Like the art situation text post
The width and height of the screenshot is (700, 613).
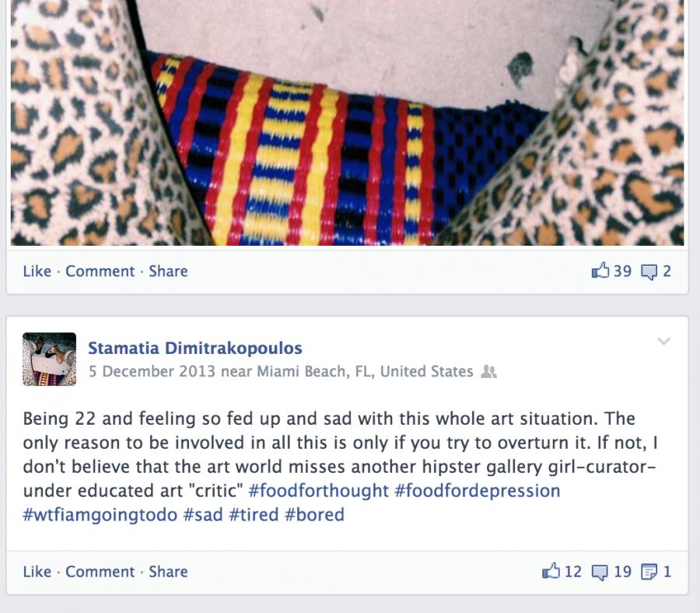coord(37,572)
